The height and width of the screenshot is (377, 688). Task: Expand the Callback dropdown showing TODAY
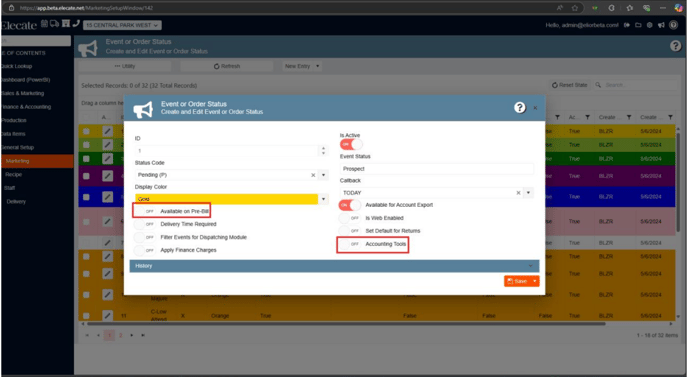528,193
